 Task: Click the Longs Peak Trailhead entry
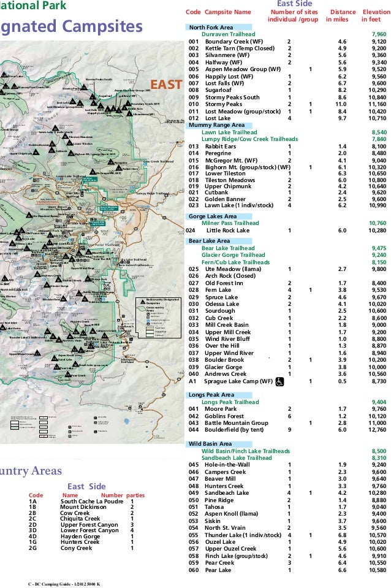(x=230, y=402)
